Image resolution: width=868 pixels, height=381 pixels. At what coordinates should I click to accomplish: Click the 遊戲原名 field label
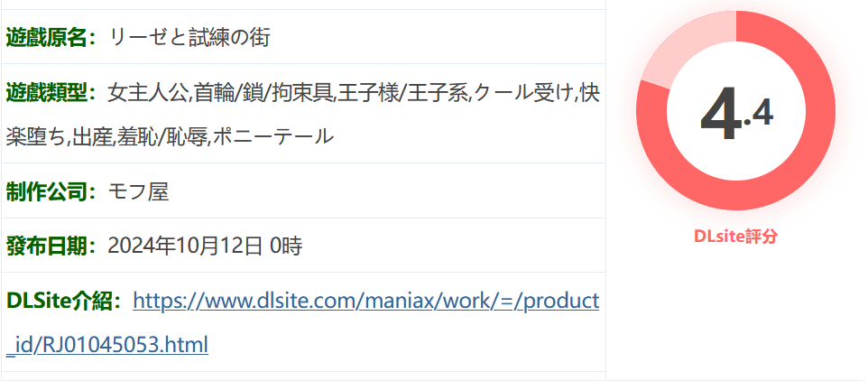coord(47,38)
